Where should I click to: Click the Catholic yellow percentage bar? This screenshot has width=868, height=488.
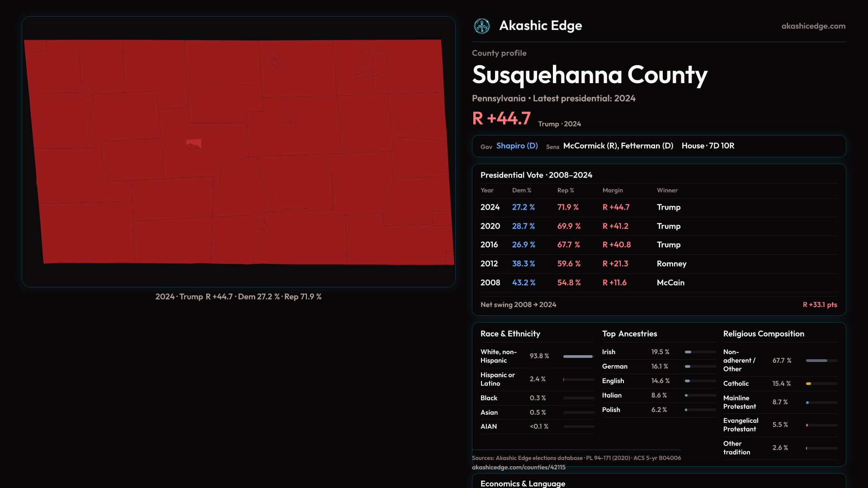point(809,384)
